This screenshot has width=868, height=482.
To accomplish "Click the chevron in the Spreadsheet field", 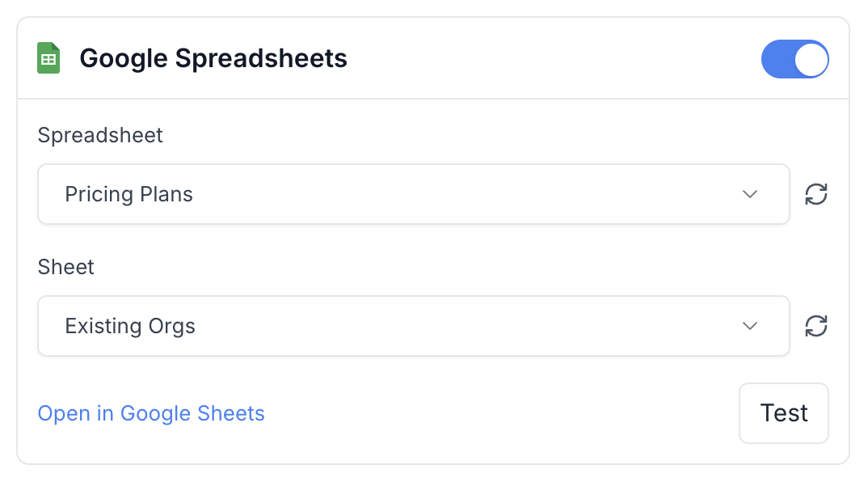I will 750,194.
